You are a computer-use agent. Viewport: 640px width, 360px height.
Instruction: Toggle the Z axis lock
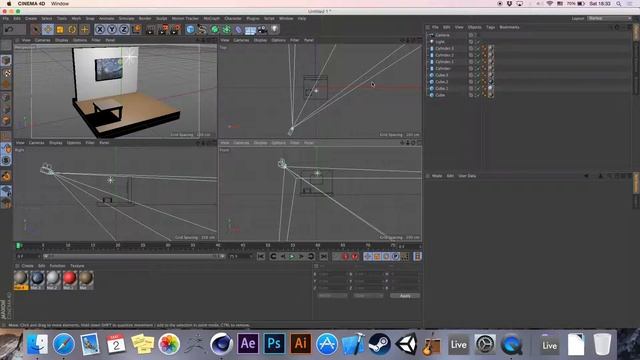pos(124,29)
